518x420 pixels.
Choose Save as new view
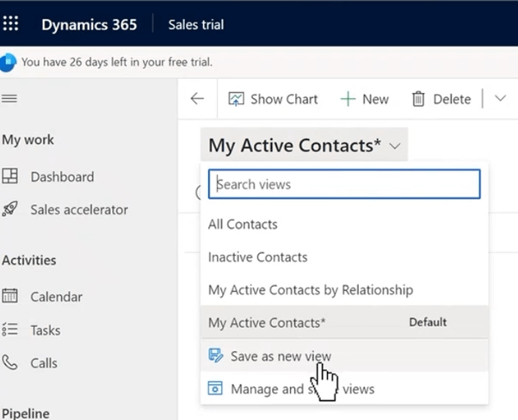pos(344,356)
